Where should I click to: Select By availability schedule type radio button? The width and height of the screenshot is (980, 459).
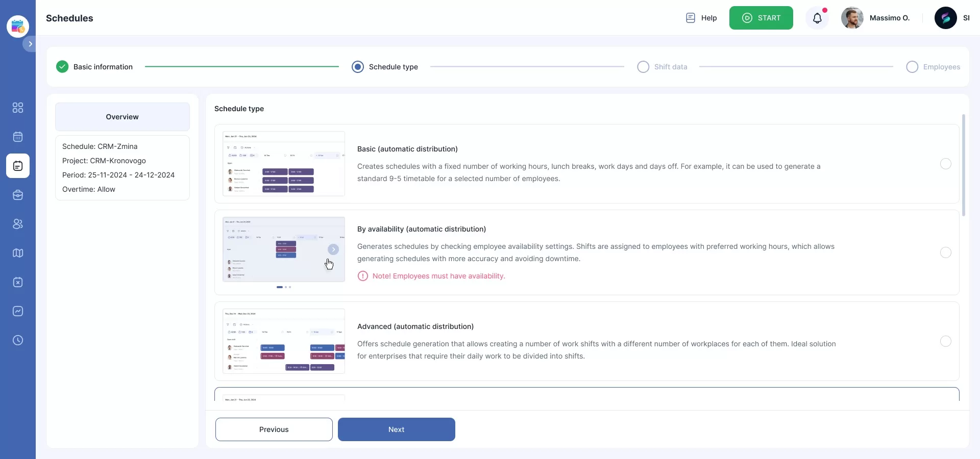tap(945, 252)
